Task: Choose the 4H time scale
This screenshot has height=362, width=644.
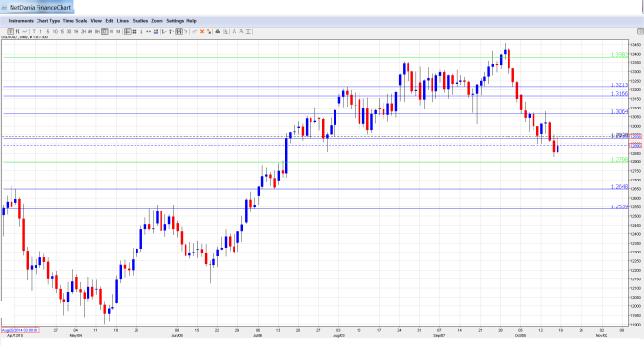Action: 90,31
